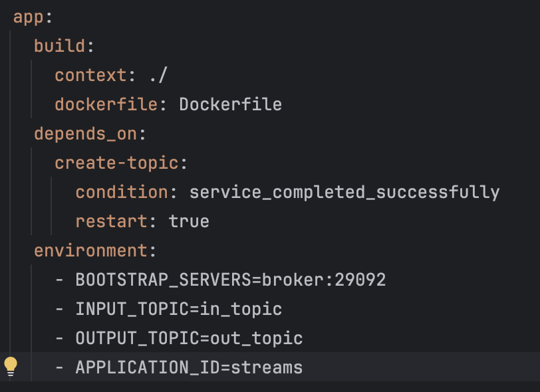Image resolution: width=540 pixels, height=392 pixels.
Task: Click the INPUT_TOPIC=in_topic entry
Action: coord(179,309)
